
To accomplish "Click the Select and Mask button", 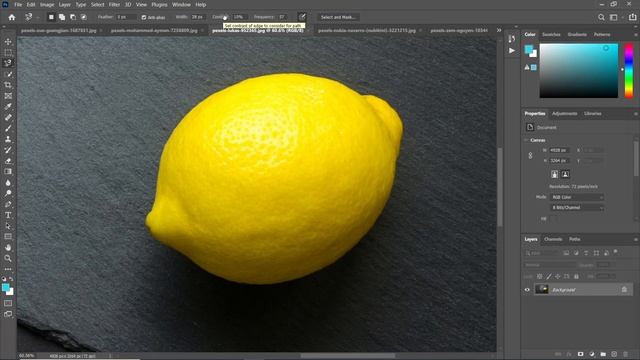I will tap(338, 17).
